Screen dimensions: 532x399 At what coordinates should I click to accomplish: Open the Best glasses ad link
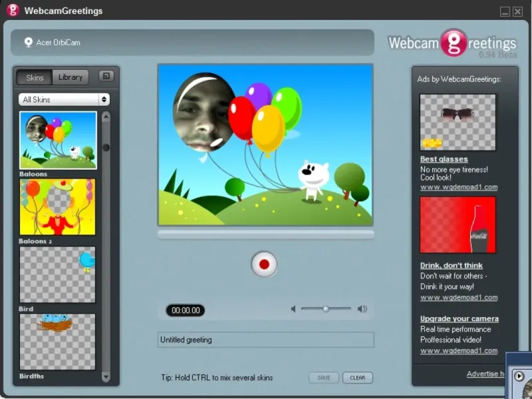coord(444,159)
